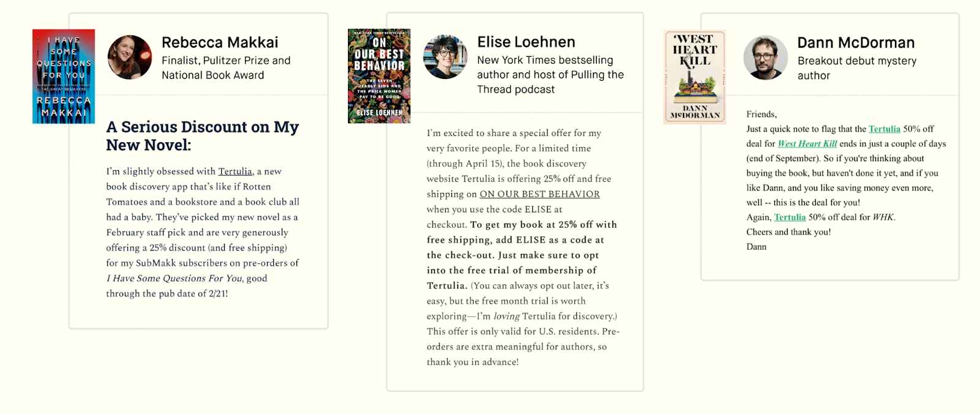Follow the Tertulia link in Rebecca Makkai's message
Screen dimensions: 980x414
pos(235,171)
